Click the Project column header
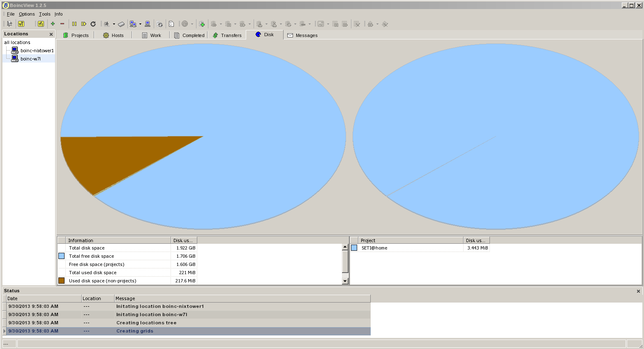This screenshot has width=644, height=349. click(x=411, y=240)
